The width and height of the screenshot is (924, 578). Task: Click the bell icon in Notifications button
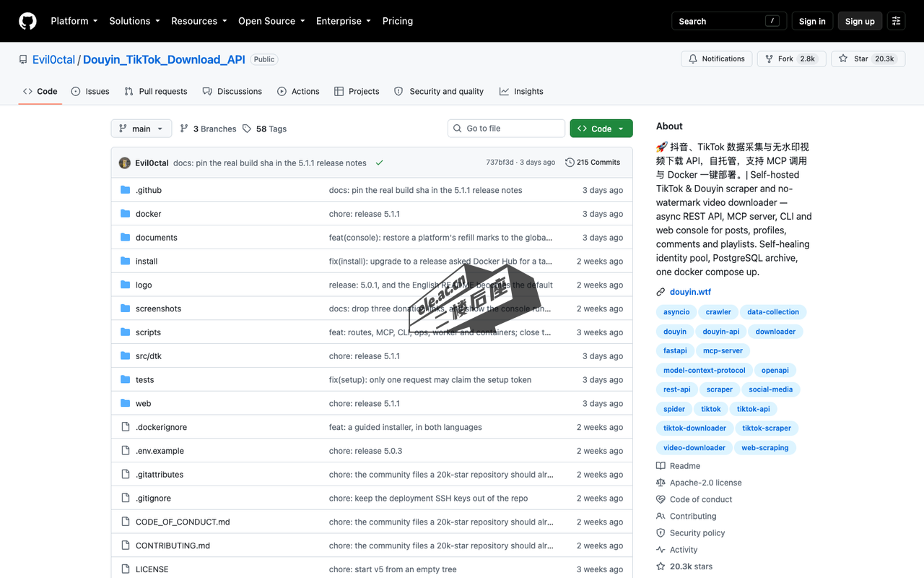coord(693,59)
